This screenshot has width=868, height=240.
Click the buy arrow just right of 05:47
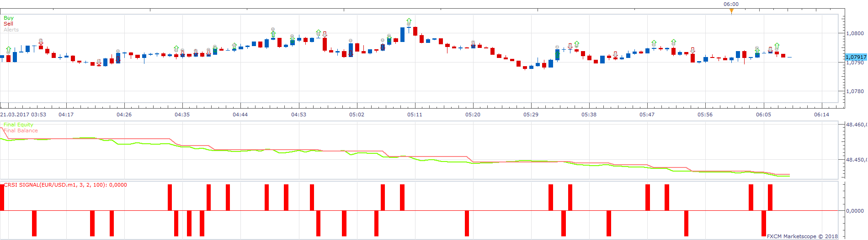654,43
